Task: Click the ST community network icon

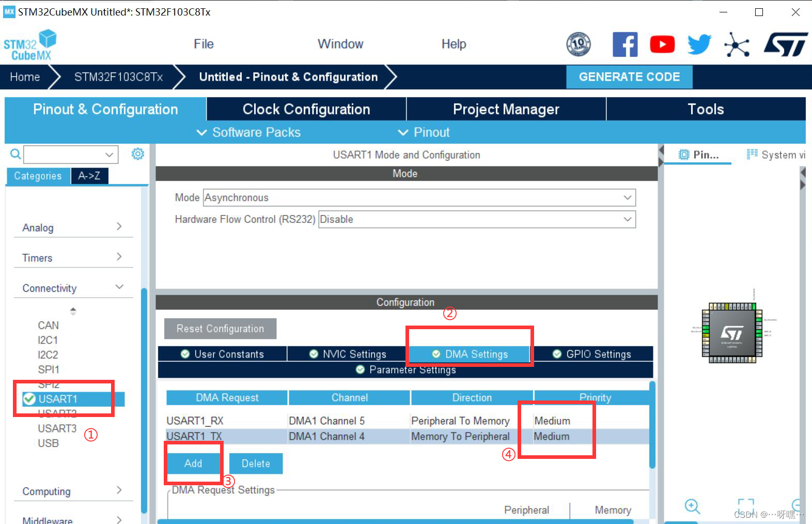Action: coord(737,44)
